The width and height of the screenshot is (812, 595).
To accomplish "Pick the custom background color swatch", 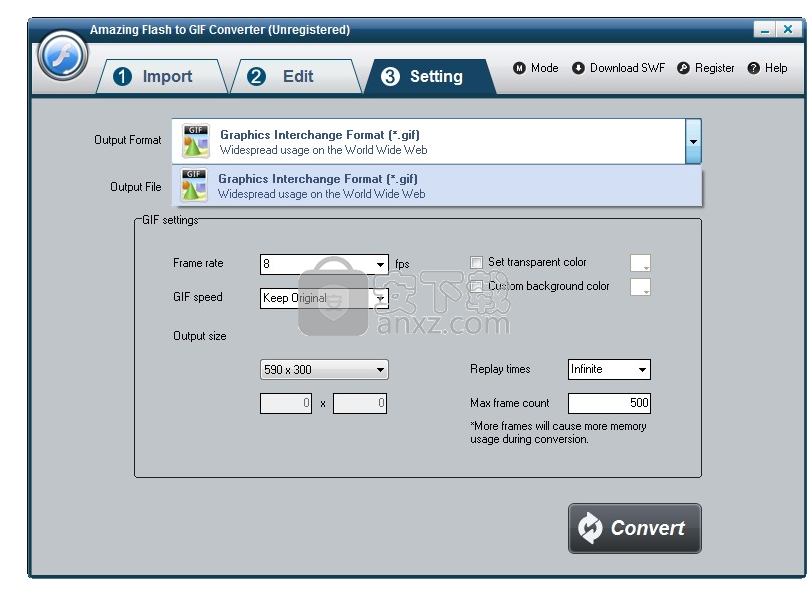I will (x=640, y=287).
